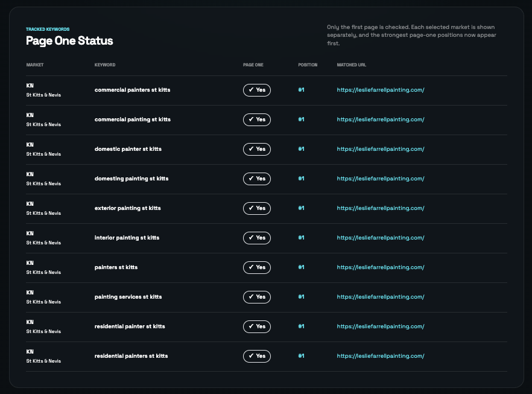Click the checkmark icon for commercial painters st kitts
Screen dimensions: 532x394
(x=250, y=90)
